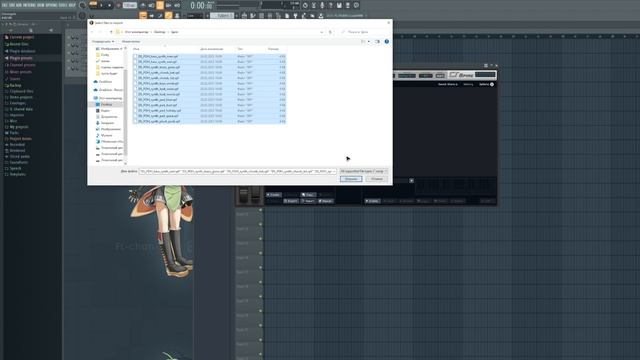
Task: Click the refresh folder icon
Action: pyautogui.click(x=330, y=32)
